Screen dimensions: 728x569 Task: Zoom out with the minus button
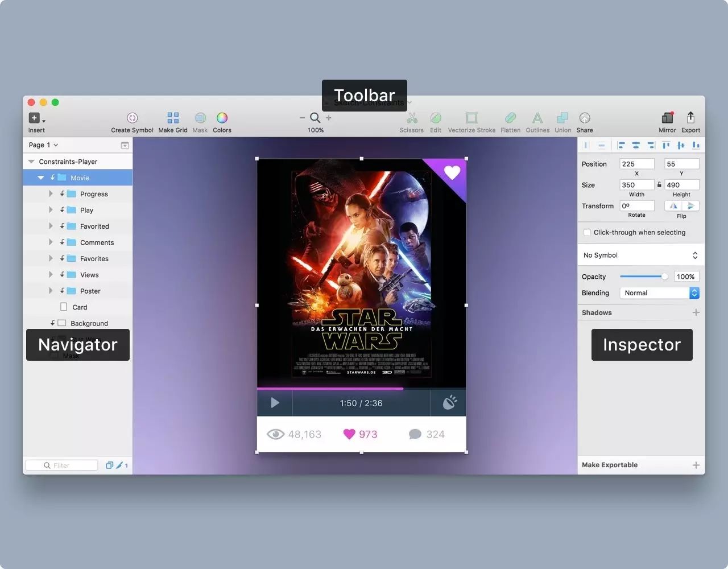302,118
